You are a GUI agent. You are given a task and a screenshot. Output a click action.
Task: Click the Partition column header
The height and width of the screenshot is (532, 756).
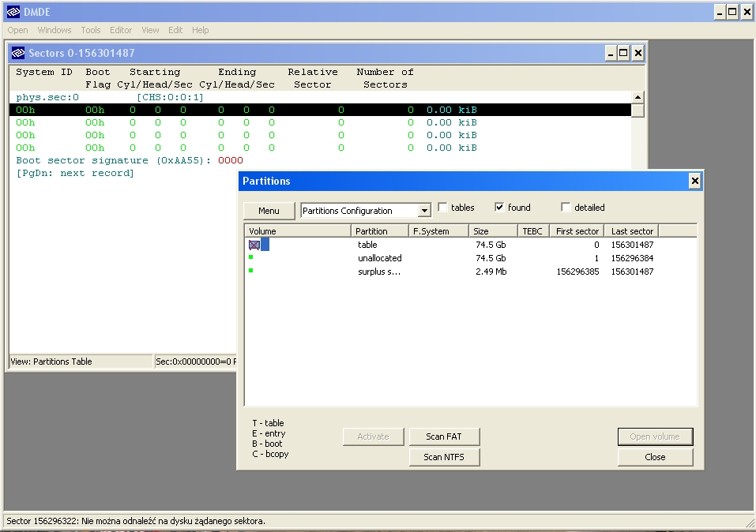[379, 231]
